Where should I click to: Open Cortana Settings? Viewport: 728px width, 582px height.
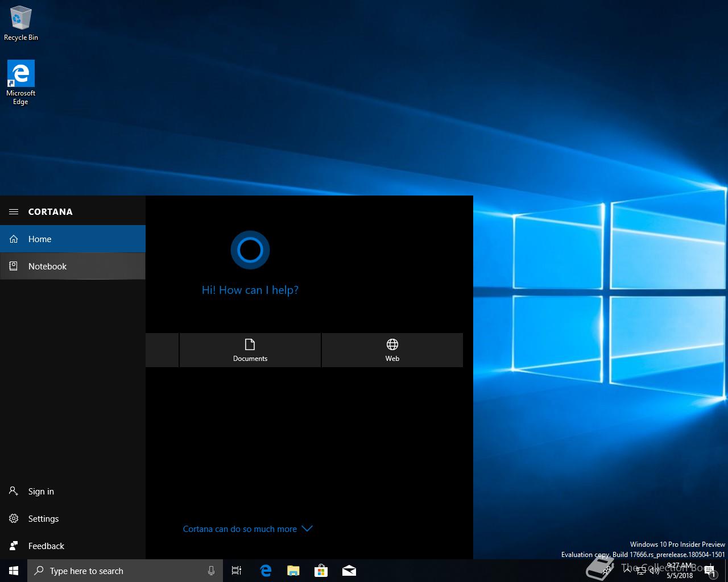[x=73, y=518]
